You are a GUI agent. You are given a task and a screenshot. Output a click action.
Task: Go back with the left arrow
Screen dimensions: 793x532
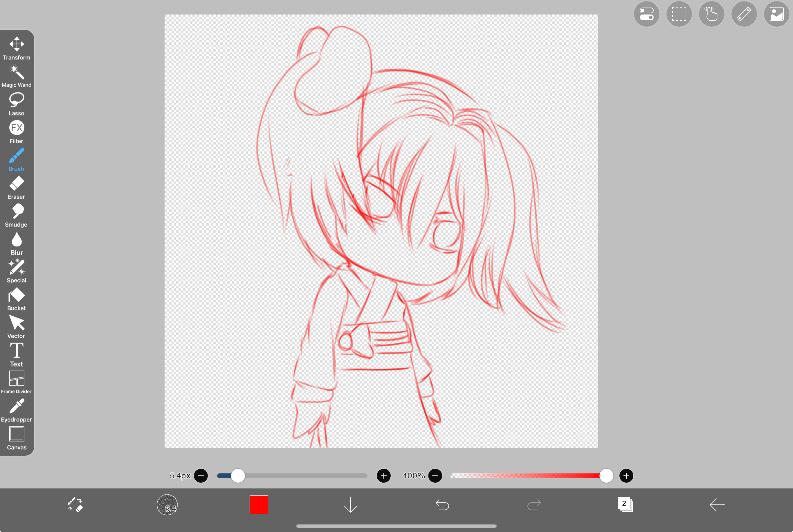coord(717,504)
